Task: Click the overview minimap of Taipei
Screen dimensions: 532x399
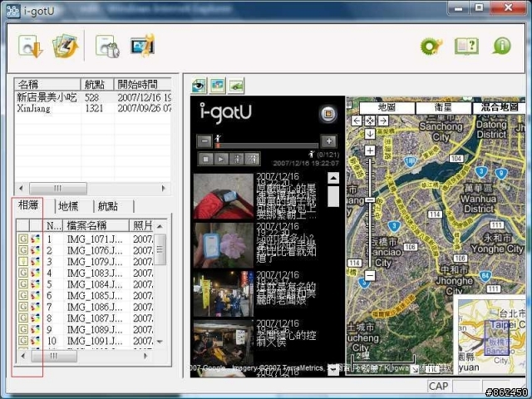Action: 490,336
